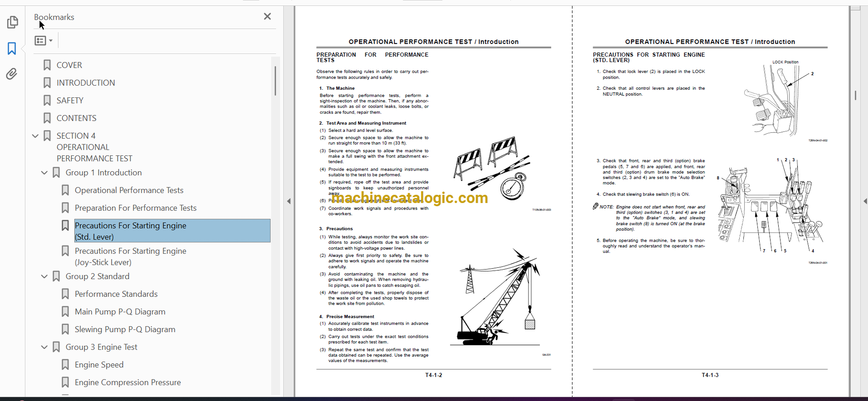Click the '1. The Machine' subheading
Screen dimensions: 868x401
click(337, 88)
